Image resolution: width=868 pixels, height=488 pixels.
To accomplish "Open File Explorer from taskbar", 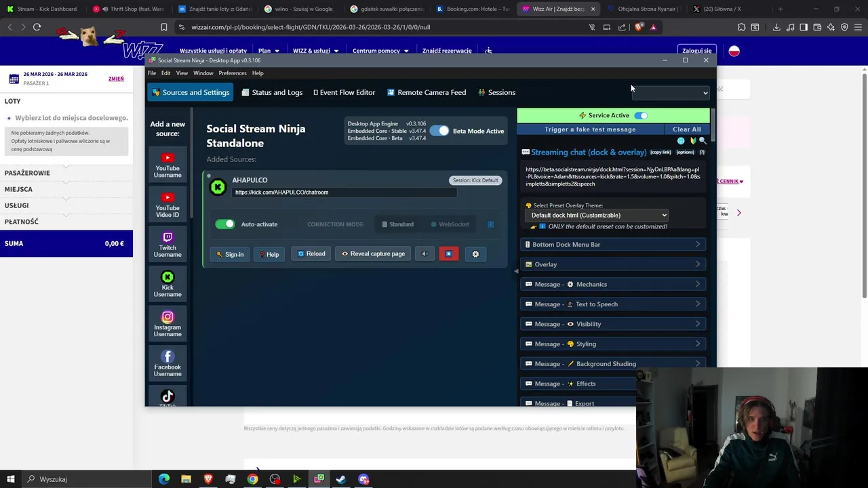I will (x=186, y=479).
